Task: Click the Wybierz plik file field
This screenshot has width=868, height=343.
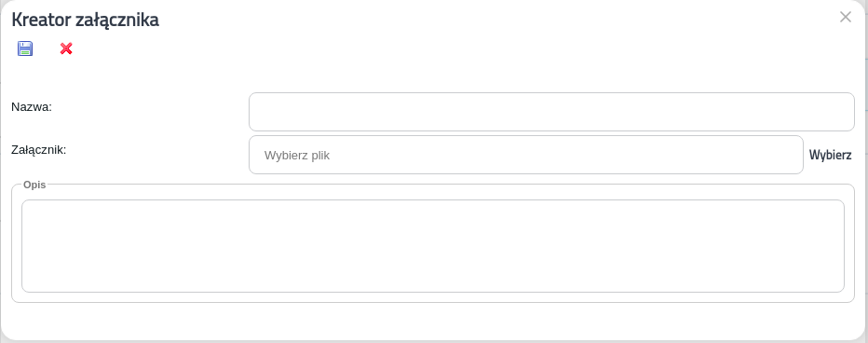Action: coord(526,155)
